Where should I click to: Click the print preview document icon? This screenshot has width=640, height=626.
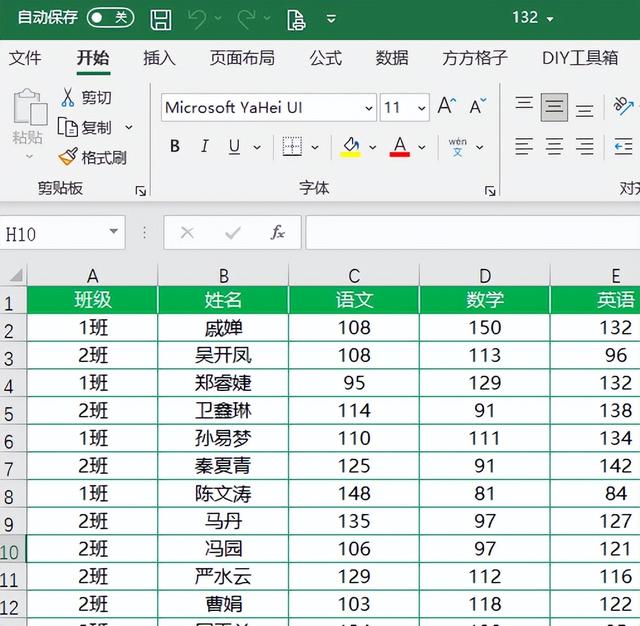(x=296, y=20)
